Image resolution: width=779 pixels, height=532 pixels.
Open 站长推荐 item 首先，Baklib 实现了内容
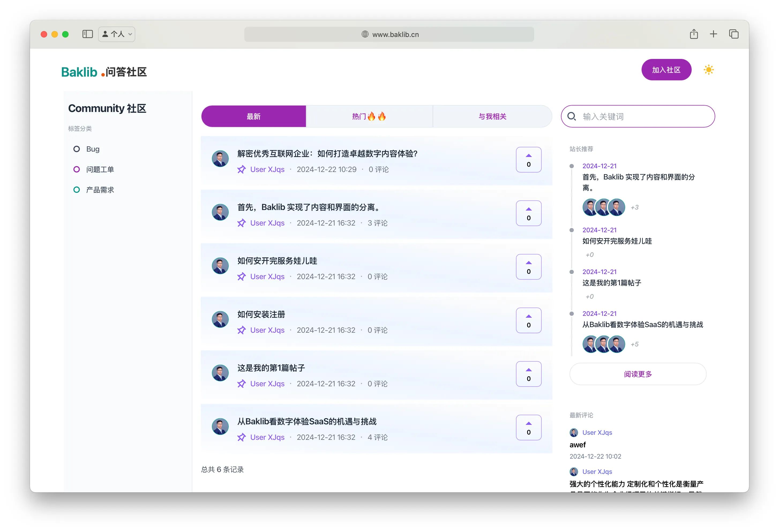click(x=639, y=182)
